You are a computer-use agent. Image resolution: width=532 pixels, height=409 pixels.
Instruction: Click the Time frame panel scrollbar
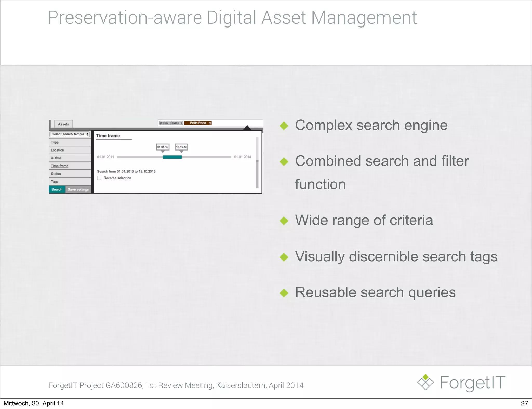point(257,162)
